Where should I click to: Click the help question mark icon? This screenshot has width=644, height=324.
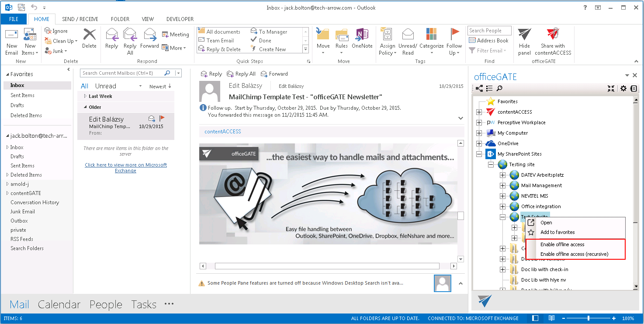tap(585, 8)
